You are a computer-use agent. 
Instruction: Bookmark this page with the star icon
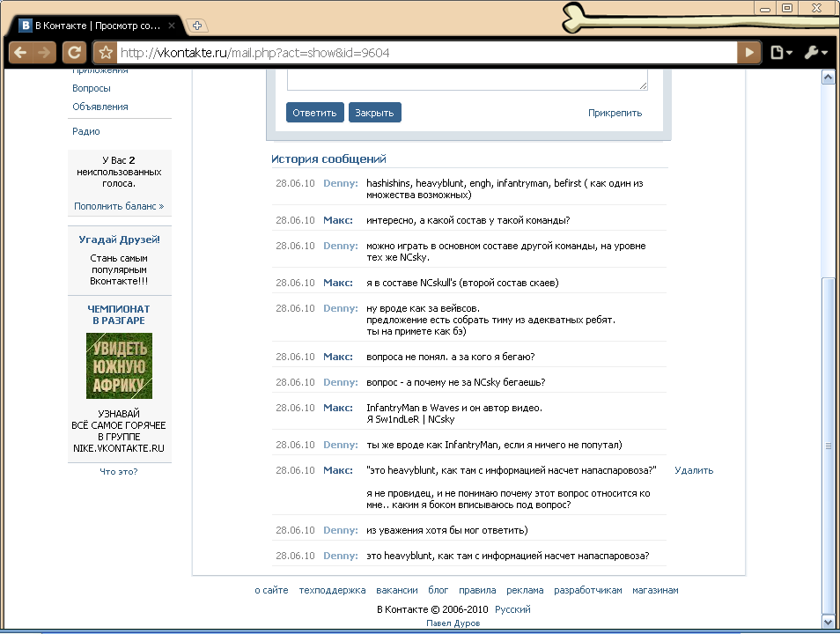coord(106,53)
